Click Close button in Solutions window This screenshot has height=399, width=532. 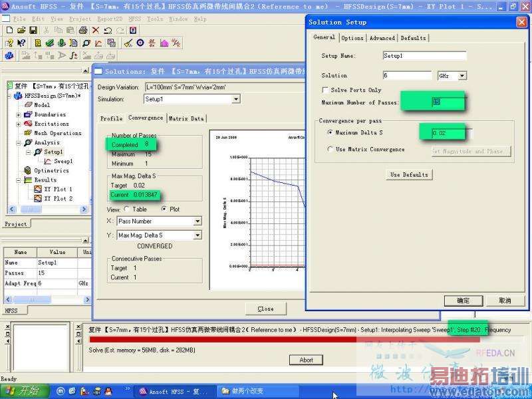point(265,309)
